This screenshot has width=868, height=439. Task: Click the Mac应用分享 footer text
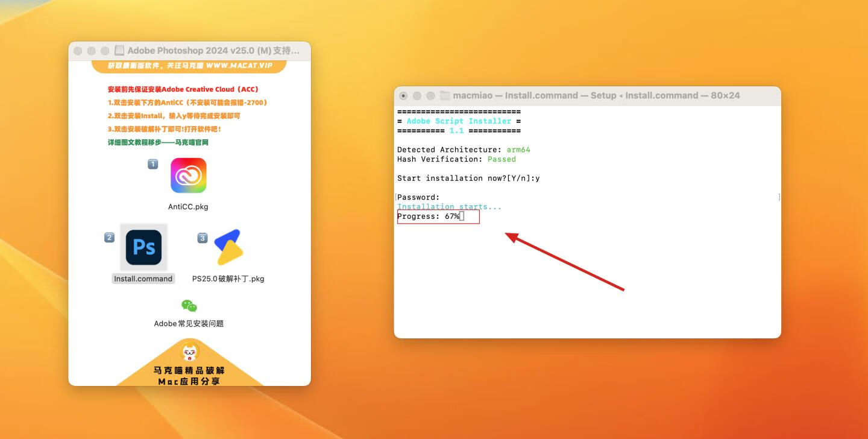(x=189, y=382)
